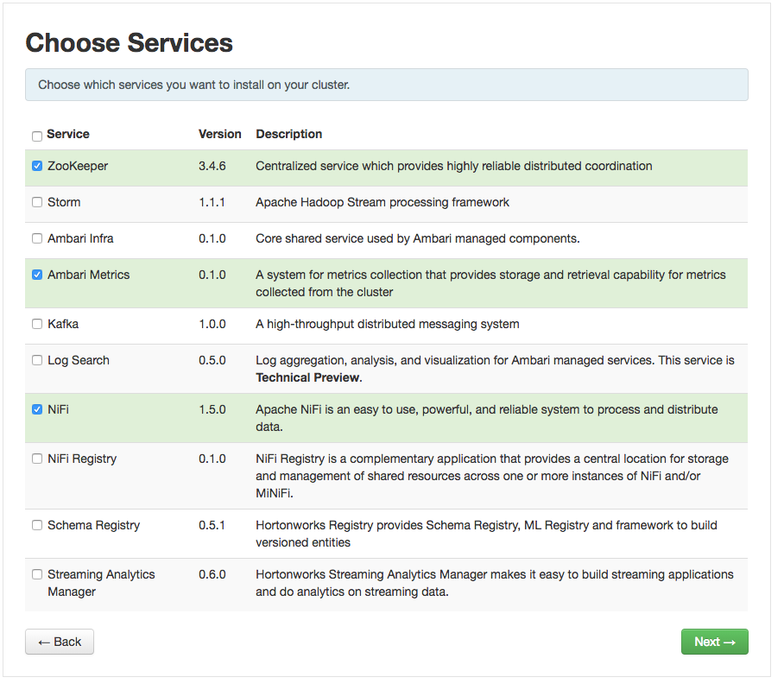Uncheck the NiFi service checkbox

[37, 409]
